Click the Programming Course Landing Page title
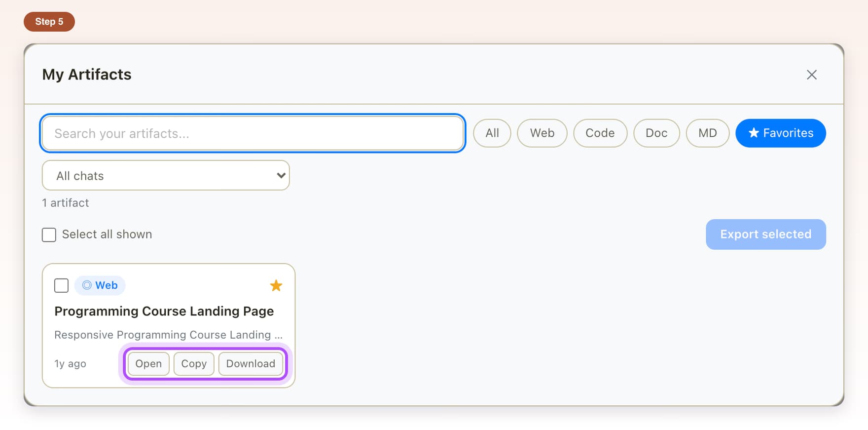 click(x=164, y=312)
